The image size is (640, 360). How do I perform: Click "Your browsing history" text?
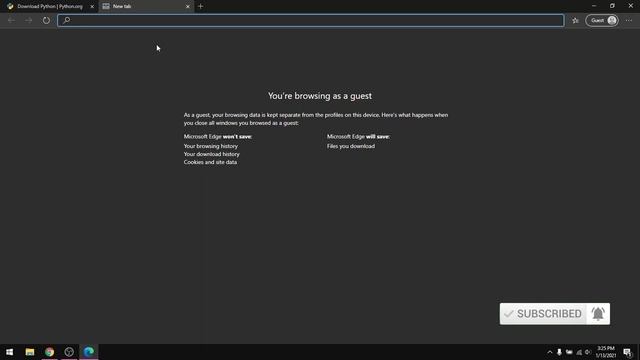[x=211, y=146]
